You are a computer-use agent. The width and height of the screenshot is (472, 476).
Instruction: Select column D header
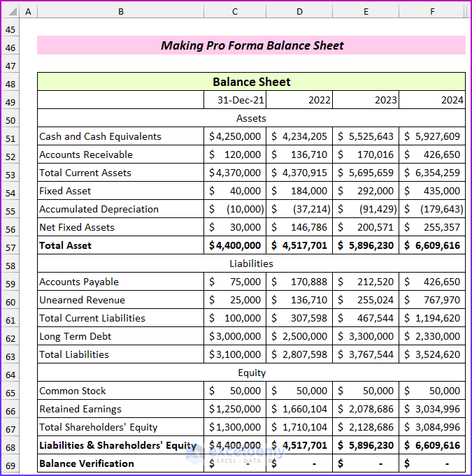pyautogui.click(x=299, y=12)
